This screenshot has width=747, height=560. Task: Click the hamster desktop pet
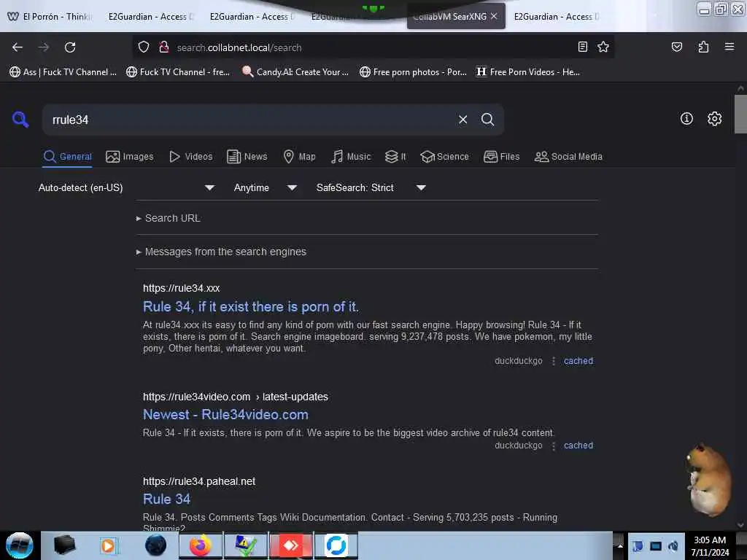[x=709, y=480]
